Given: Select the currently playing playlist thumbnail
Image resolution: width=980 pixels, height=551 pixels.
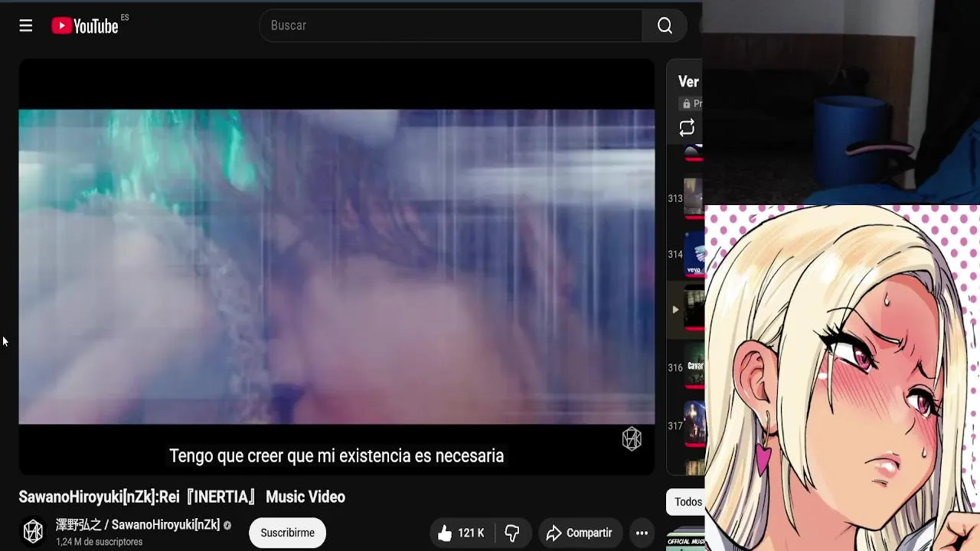Looking at the screenshot, I should (694, 310).
